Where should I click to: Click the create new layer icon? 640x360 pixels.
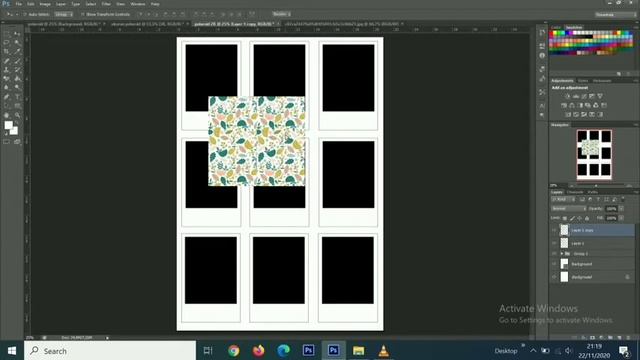pos(620,338)
